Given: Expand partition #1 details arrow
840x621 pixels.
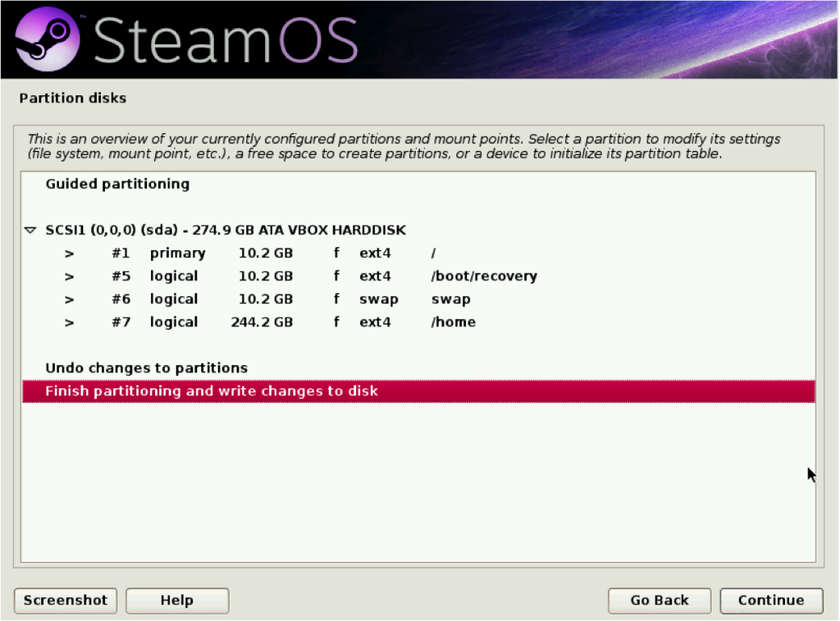Looking at the screenshot, I should pos(69,253).
